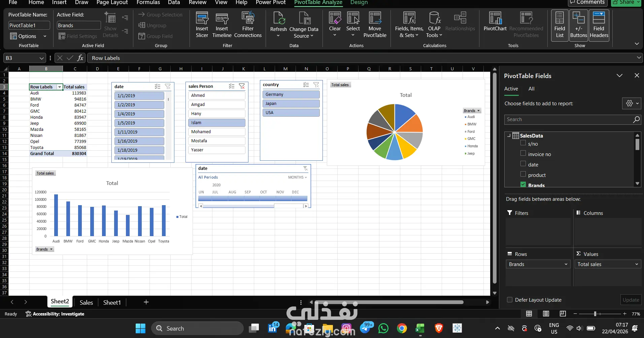Insert a Timeline filter
The height and width of the screenshot is (338, 644).
(222, 25)
